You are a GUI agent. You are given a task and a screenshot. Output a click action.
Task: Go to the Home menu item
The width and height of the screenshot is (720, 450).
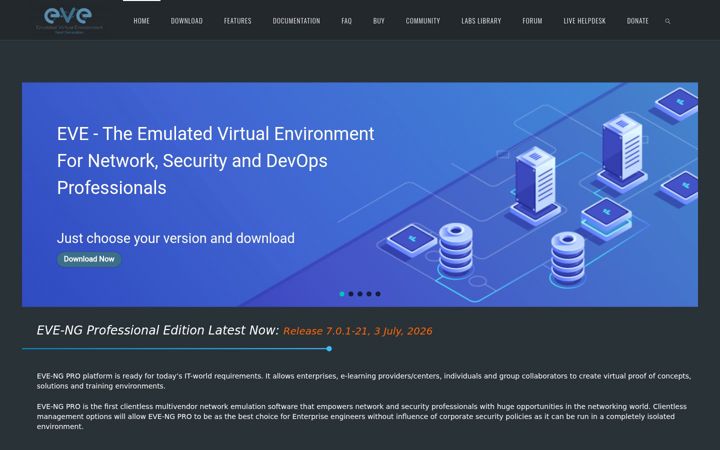(141, 21)
